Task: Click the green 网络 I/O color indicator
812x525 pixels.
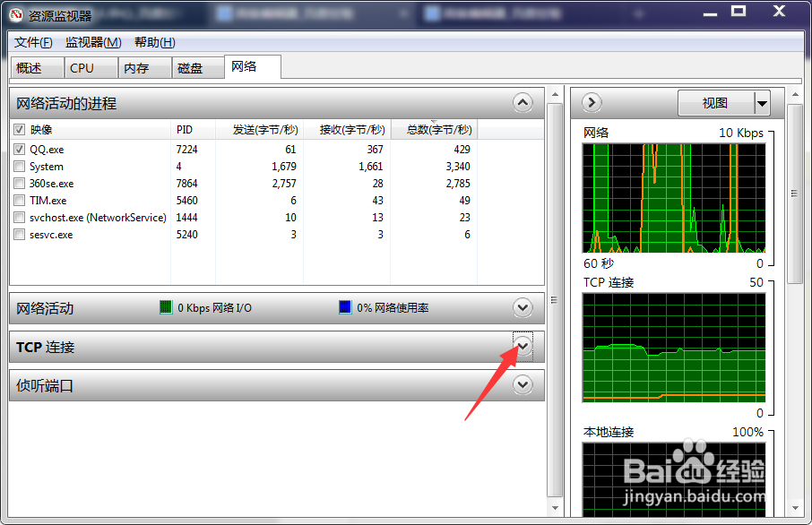Action: tap(166, 307)
